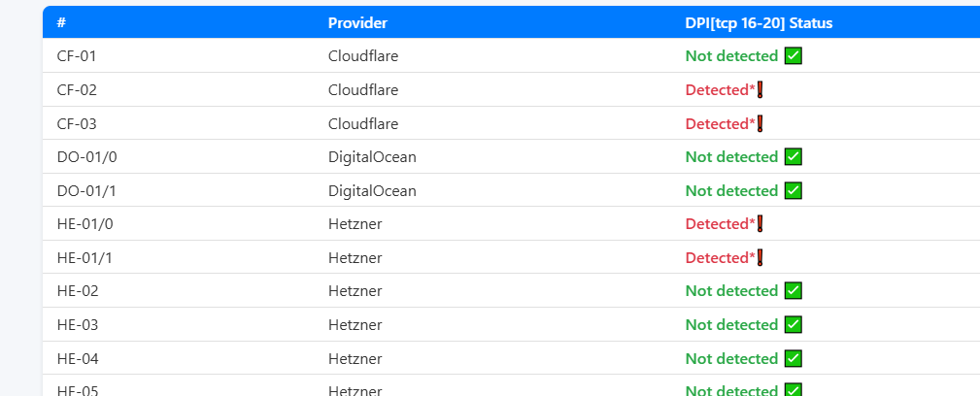
Task: Click the green checkmark icon for DO-01/1
Action: (x=793, y=191)
